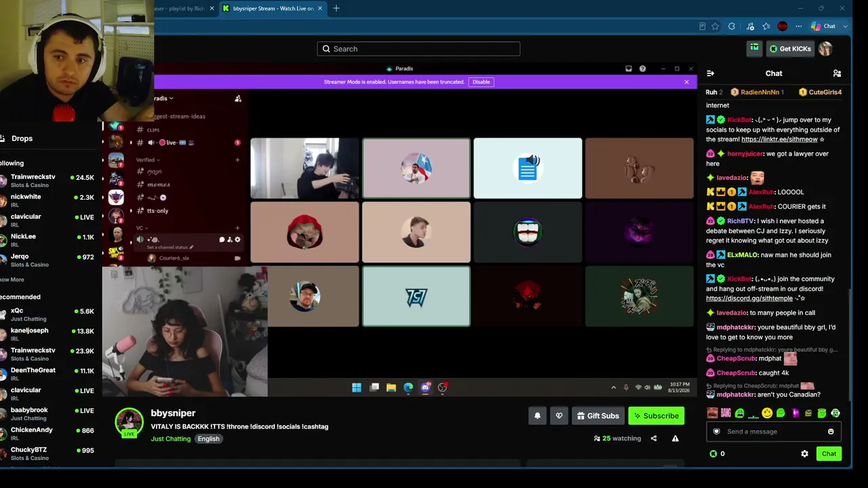The width and height of the screenshot is (868, 488).
Task: Open Trainwreckstv in the Following list
Action: click(49, 181)
